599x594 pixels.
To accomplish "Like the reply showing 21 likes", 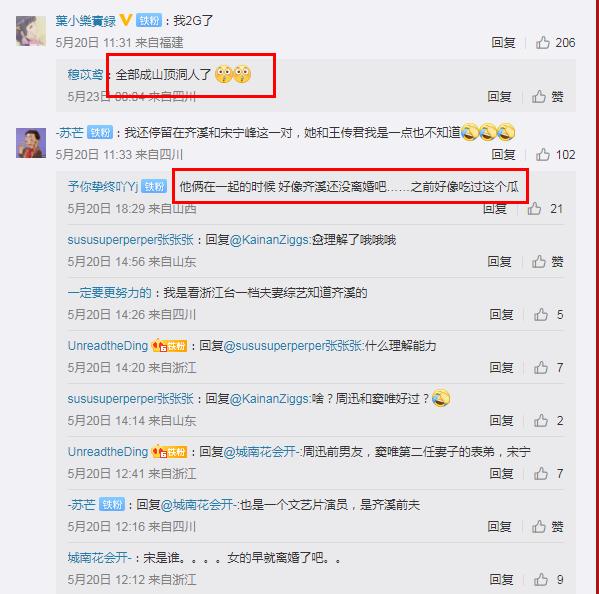I will [534, 209].
